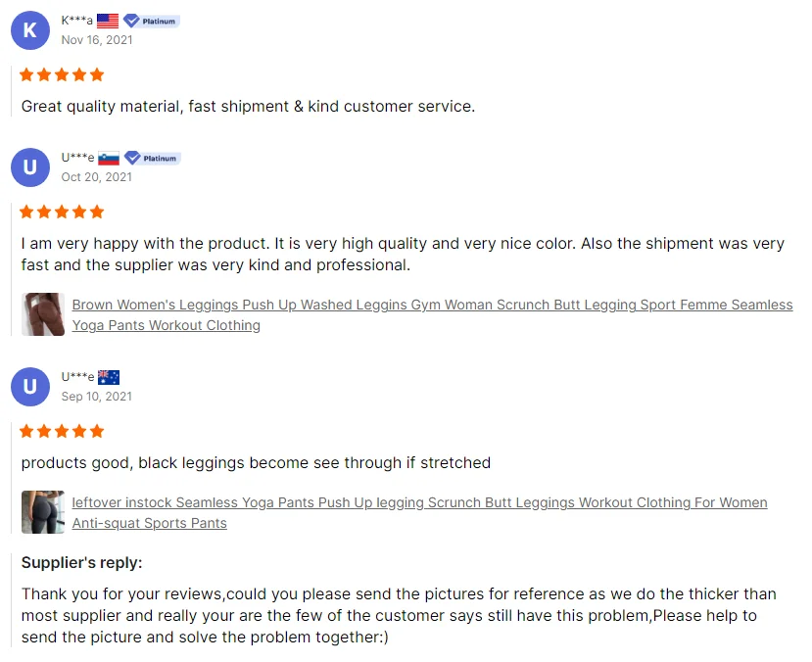Click the Australia flag icon
The width and height of the screenshot is (812, 662).
pyautogui.click(x=108, y=377)
